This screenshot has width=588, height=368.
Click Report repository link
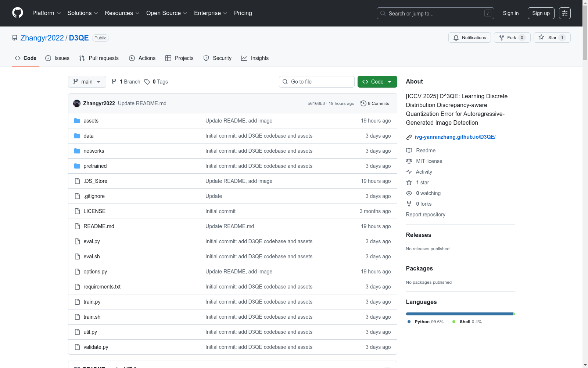point(426,215)
